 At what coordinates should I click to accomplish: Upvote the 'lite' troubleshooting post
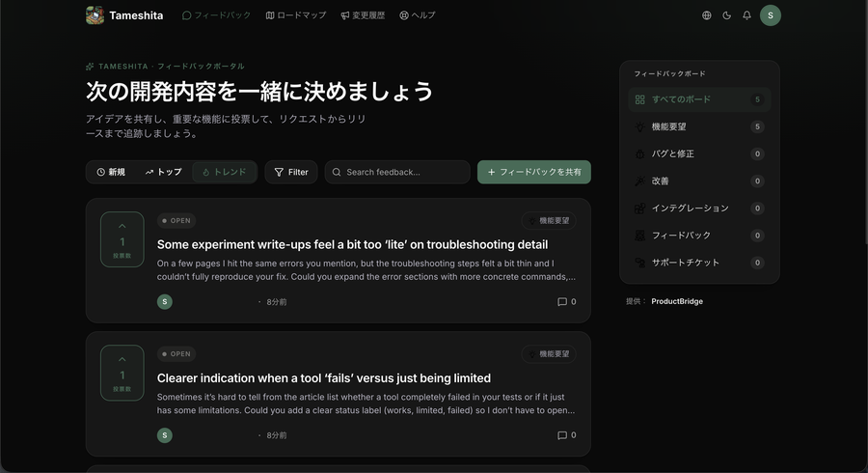pos(122,239)
